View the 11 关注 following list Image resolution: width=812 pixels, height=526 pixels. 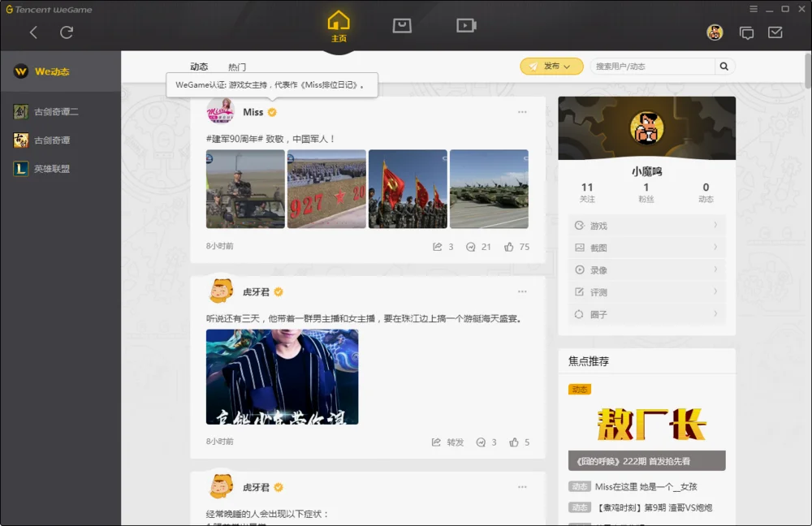[587, 192]
